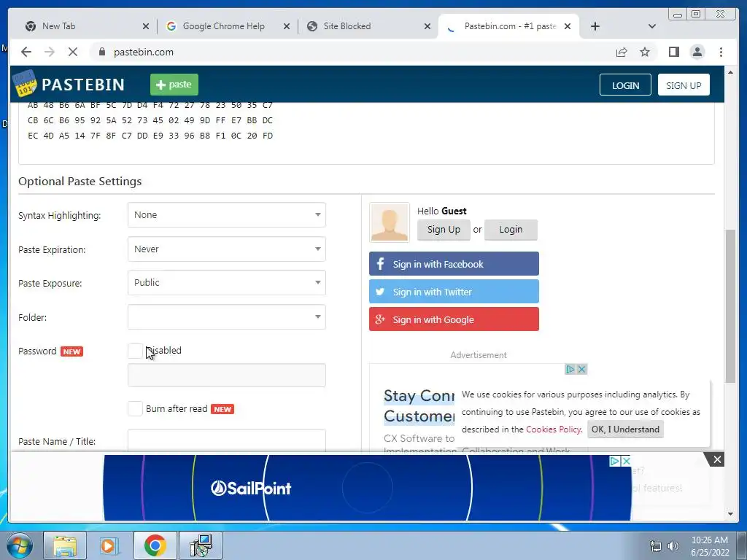Open the Windows Start button
747x560 pixels.
18,545
